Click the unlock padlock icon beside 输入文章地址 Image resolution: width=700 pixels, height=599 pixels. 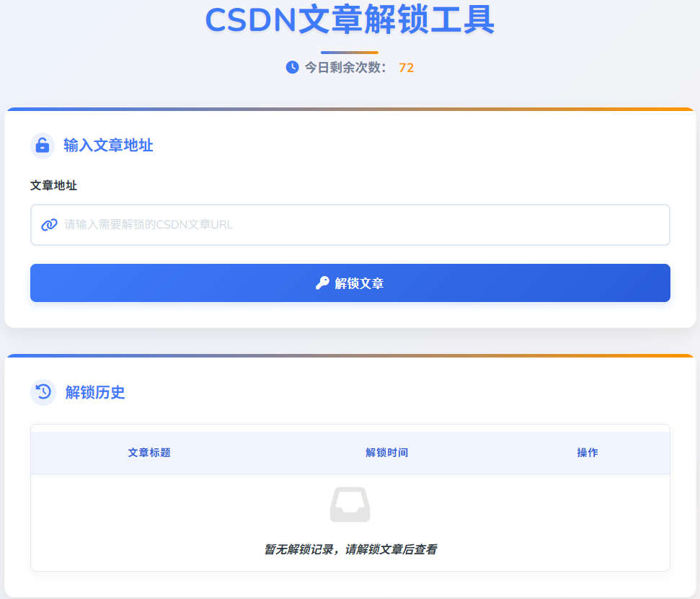(43, 146)
